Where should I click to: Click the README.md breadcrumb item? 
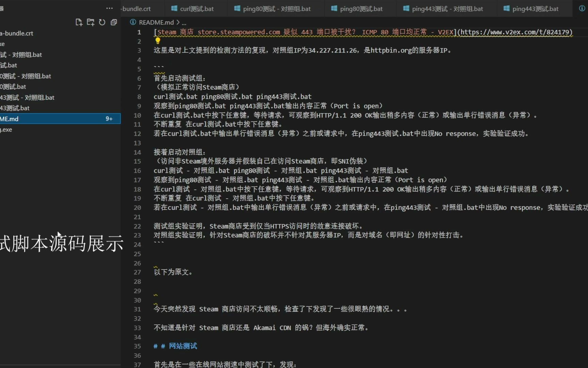(x=157, y=22)
